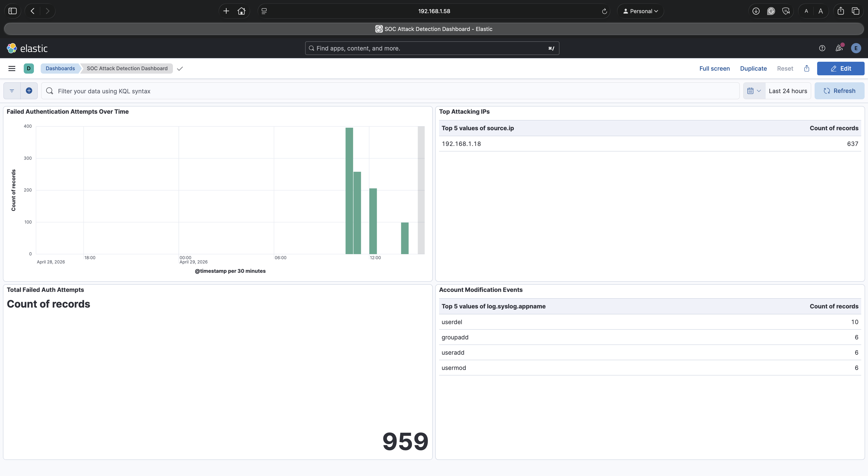Go back using the browser back arrow
This screenshot has height=476, width=868.
coord(33,11)
